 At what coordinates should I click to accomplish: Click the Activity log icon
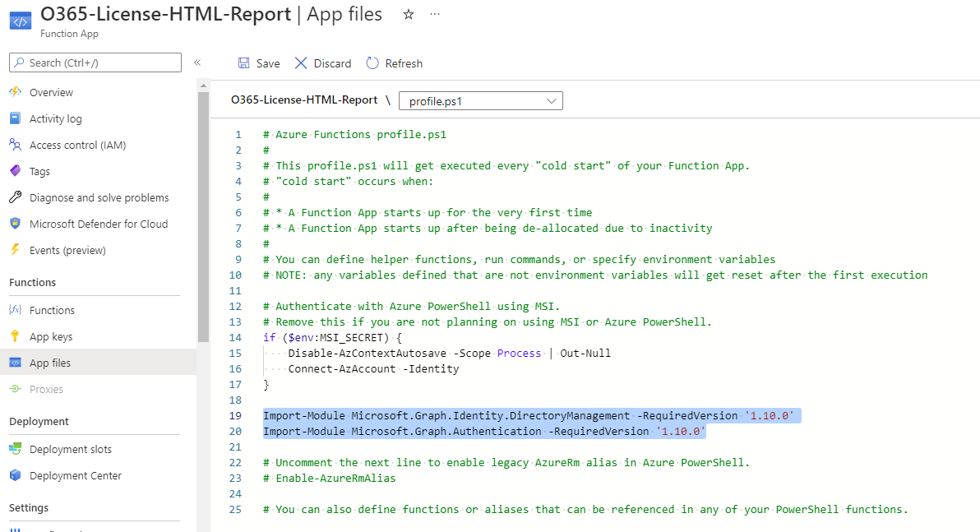[16, 118]
